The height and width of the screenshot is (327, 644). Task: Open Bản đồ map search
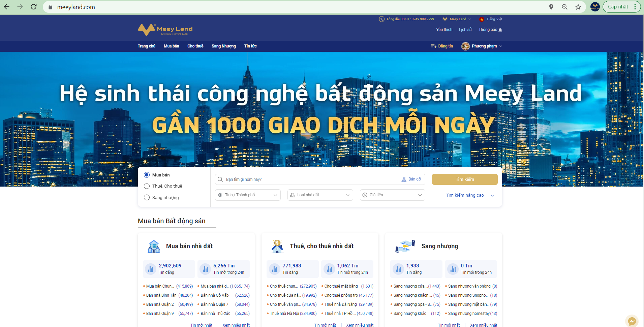411,179
